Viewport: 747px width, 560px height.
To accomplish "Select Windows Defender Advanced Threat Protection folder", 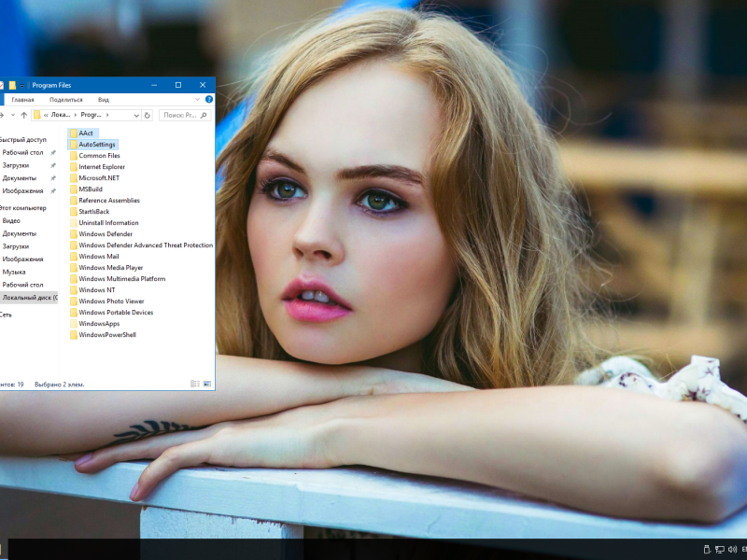I will click(146, 245).
